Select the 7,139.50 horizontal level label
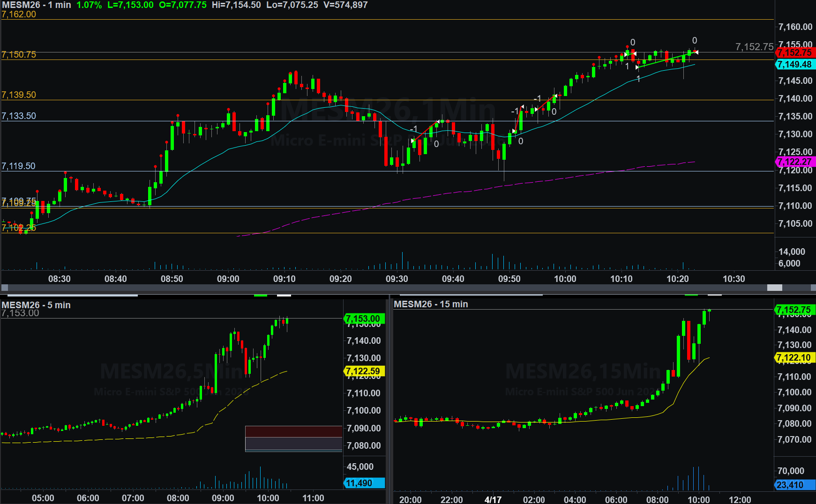 [x=19, y=95]
